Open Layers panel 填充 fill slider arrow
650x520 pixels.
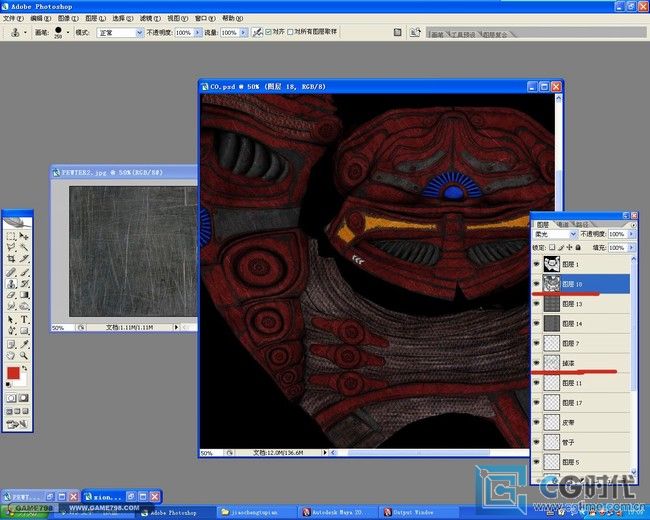tap(631, 248)
